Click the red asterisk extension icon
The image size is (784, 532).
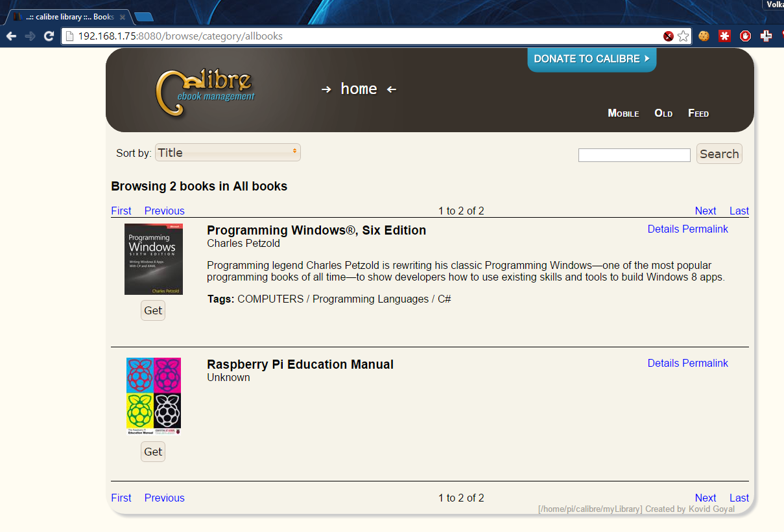tap(724, 36)
